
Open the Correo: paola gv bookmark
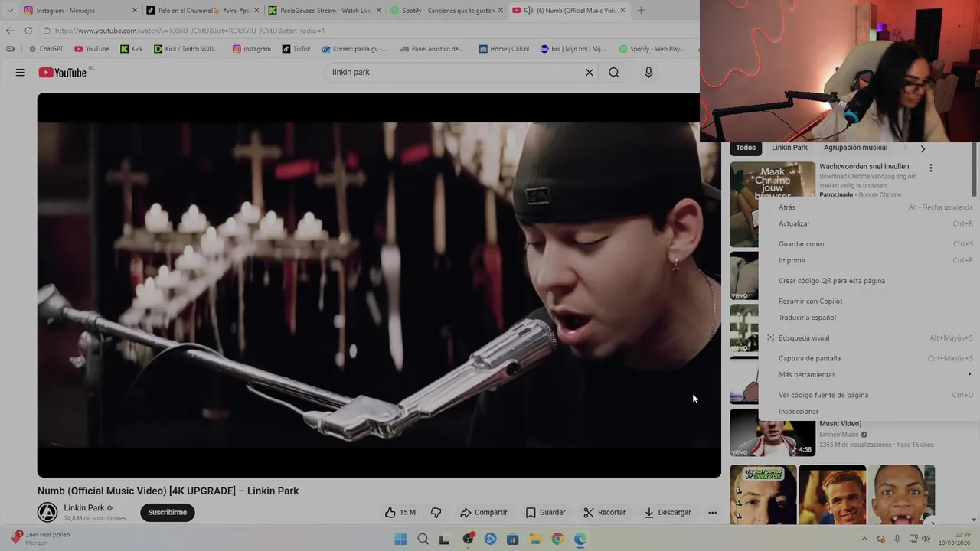click(354, 49)
